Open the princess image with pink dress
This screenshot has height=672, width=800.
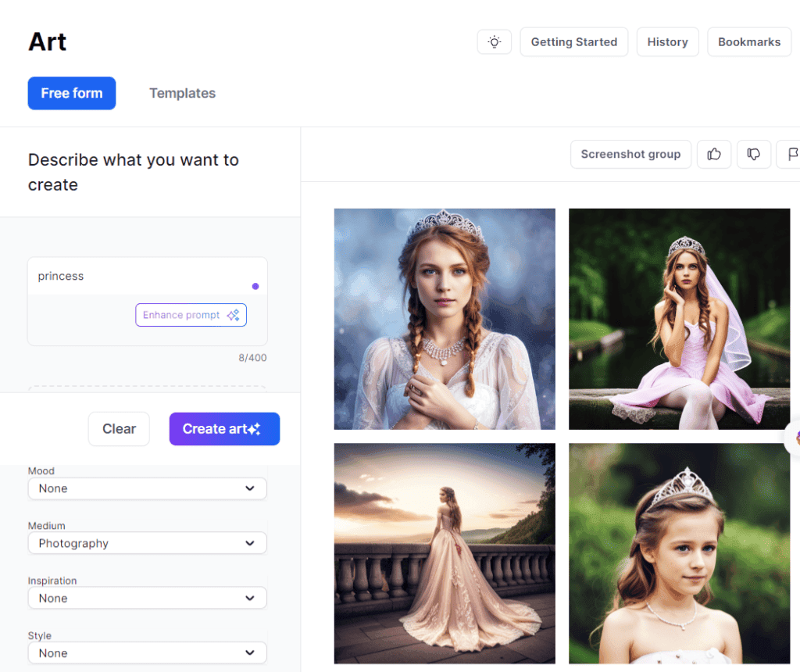[679, 319]
